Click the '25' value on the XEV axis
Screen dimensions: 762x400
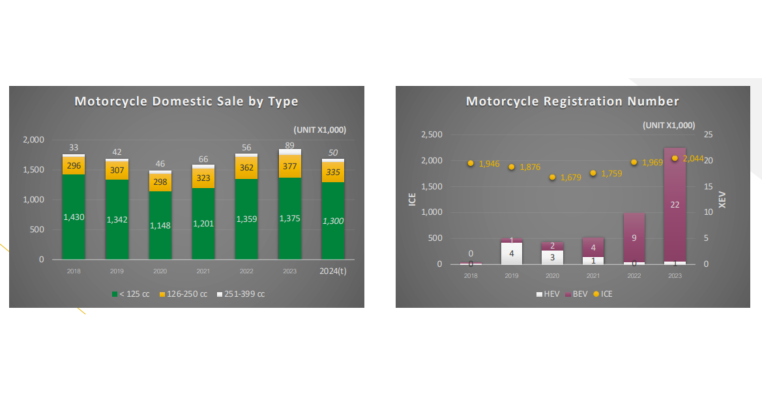[x=709, y=135]
